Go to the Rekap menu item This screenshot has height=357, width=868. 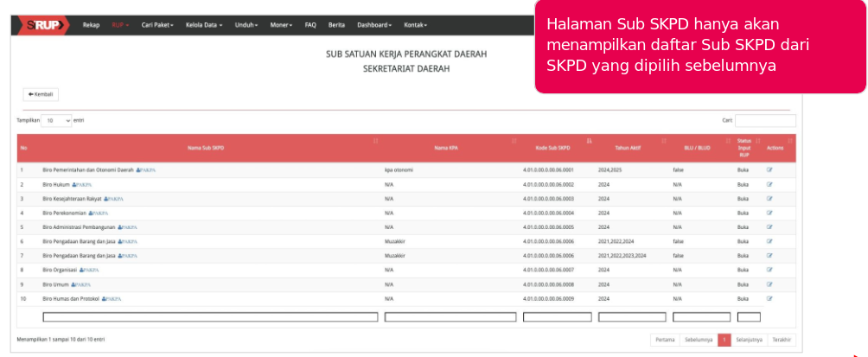pyautogui.click(x=91, y=25)
